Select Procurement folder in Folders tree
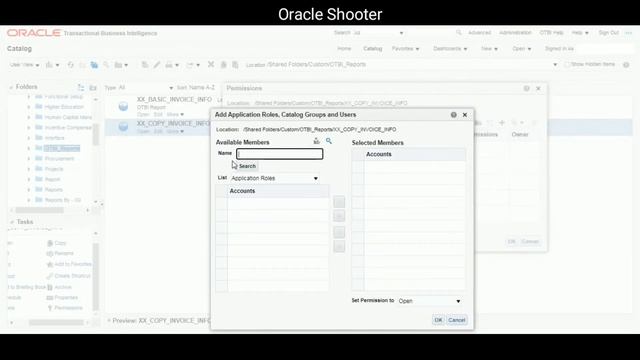Screen dimensions: 640x360 pyautogui.click(x=59, y=158)
